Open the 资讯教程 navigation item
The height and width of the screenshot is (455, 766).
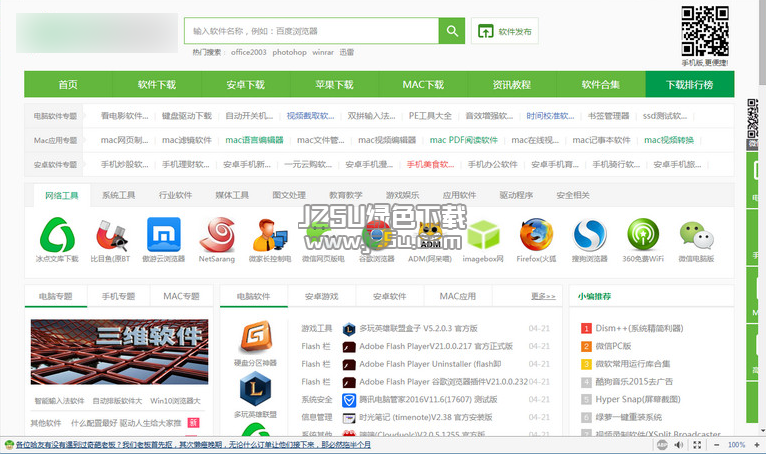tap(511, 85)
